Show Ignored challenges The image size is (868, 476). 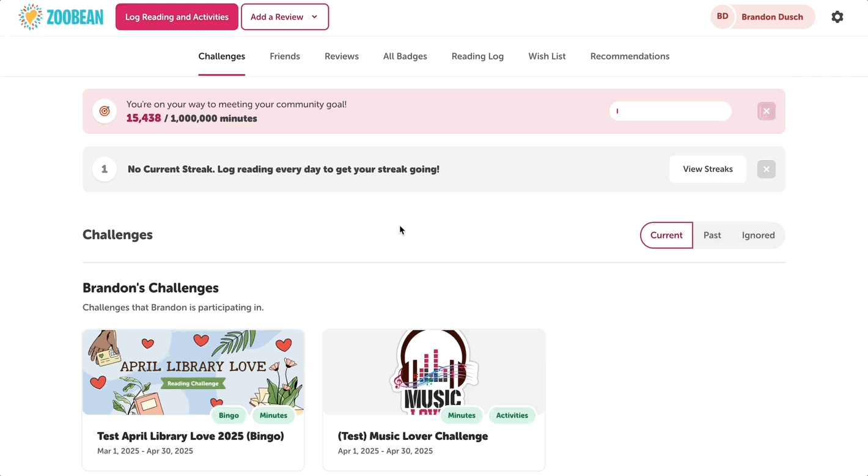point(758,235)
